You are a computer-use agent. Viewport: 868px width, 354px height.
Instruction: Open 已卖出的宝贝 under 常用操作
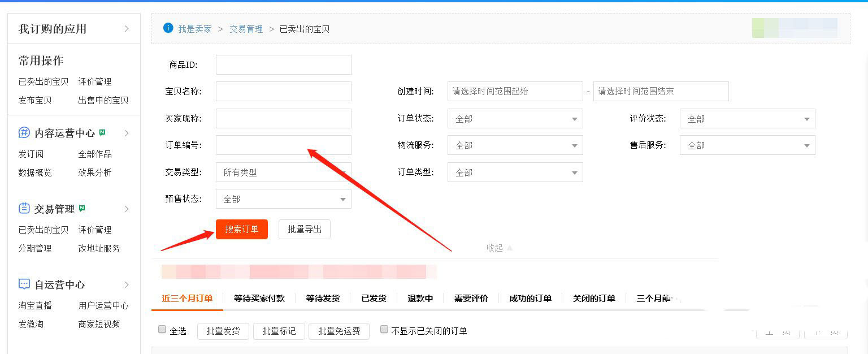(44, 81)
